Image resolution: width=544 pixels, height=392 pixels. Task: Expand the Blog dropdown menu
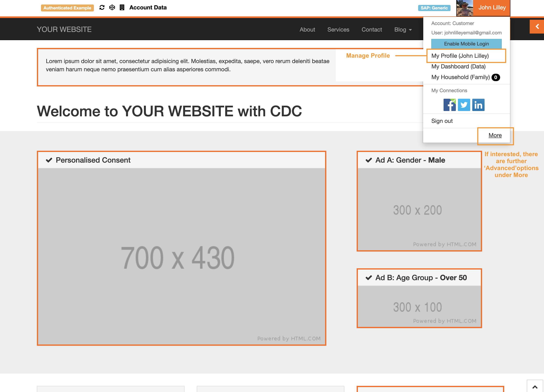click(x=403, y=29)
